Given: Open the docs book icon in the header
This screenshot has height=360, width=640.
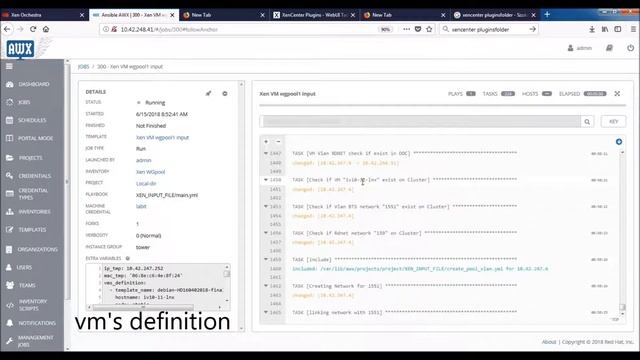Looking at the screenshot, I should tap(609, 48).
